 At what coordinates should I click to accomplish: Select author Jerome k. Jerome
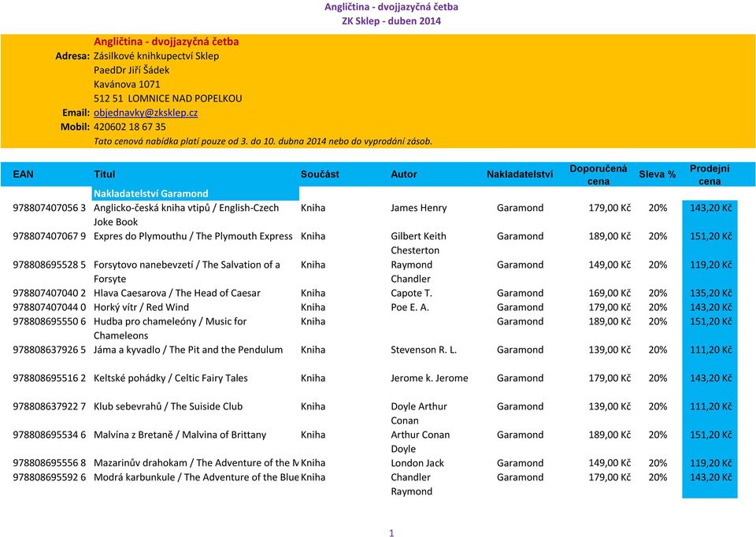coord(429,378)
